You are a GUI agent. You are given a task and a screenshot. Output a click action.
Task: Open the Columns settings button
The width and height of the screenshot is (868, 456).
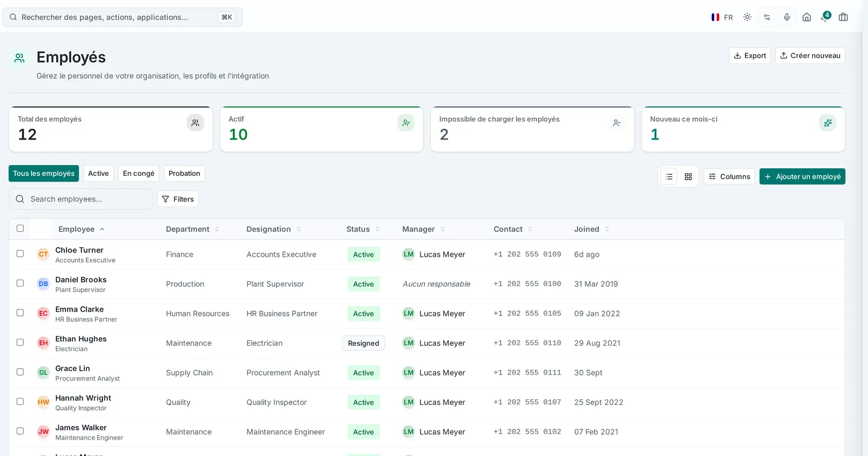[729, 176]
